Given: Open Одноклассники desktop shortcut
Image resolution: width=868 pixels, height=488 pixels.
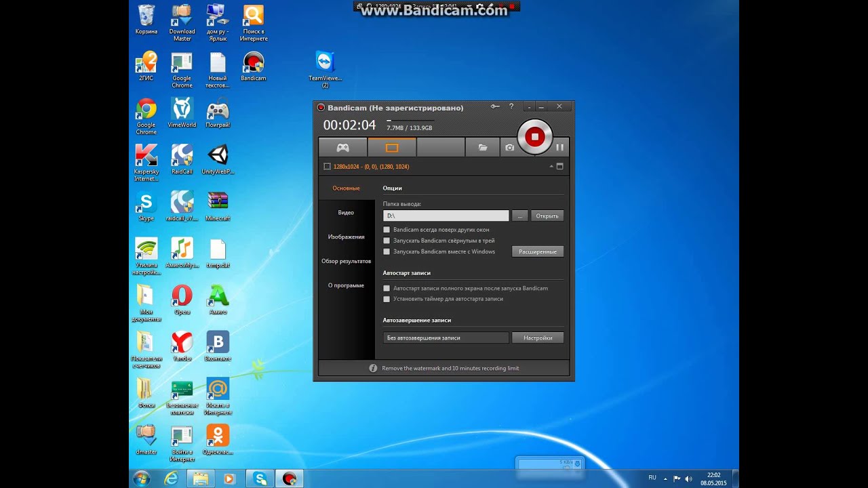Looking at the screenshot, I should click(x=218, y=440).
